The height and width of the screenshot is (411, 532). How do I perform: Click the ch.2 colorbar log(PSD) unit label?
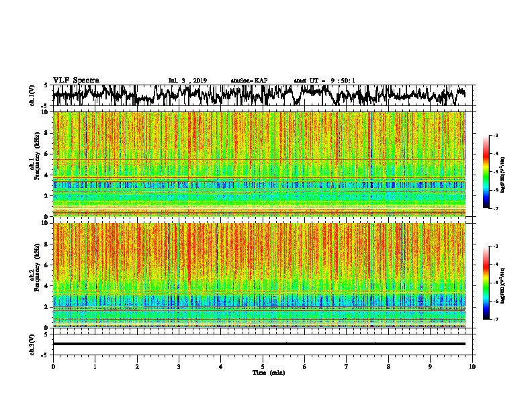click(x=503, y=286)
